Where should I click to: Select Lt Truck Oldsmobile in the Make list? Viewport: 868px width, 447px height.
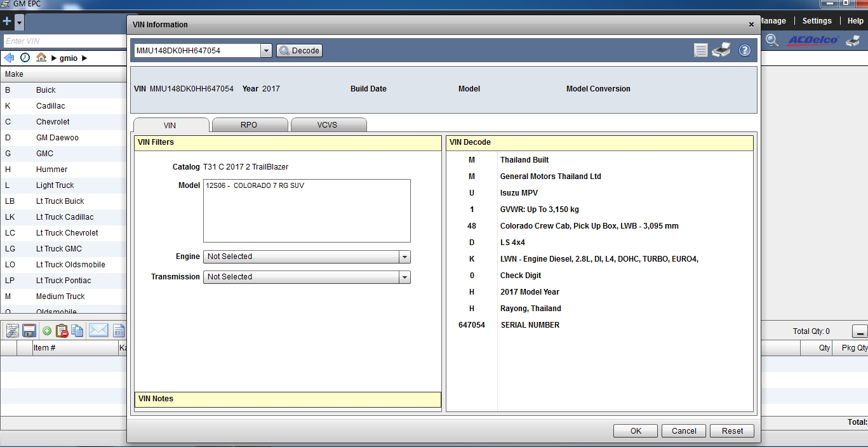pos(63,265)
